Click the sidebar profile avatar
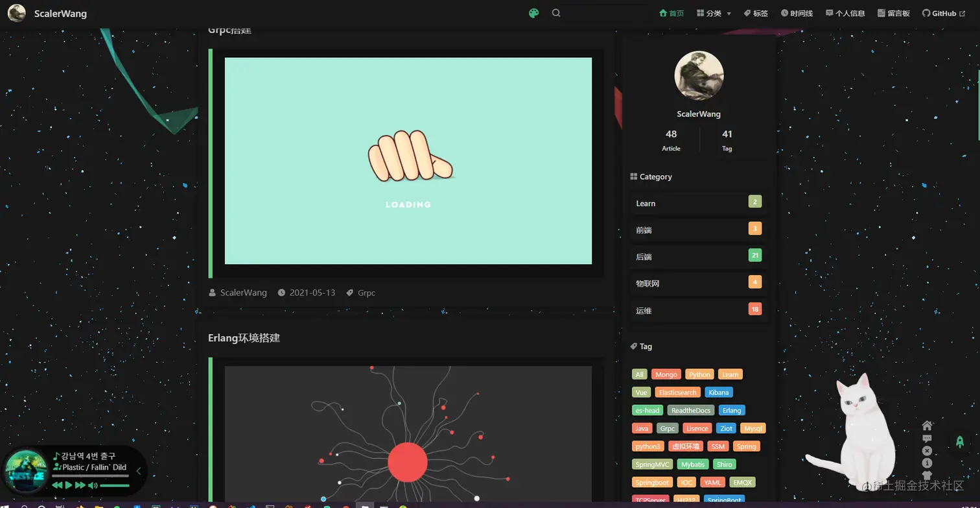 coord(699,76)
